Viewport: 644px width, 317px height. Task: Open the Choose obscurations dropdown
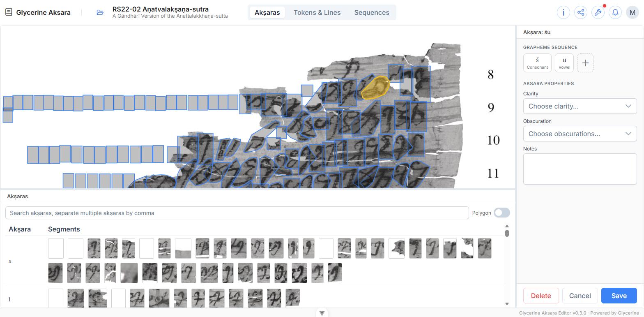(x=580, y=134)
